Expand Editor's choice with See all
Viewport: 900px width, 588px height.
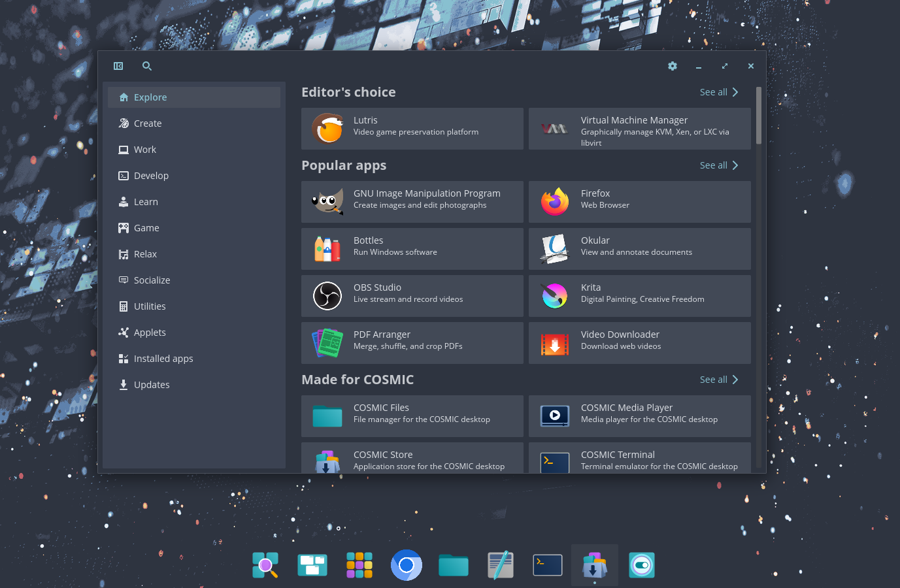pyautogui.click(x=719, y=92)
